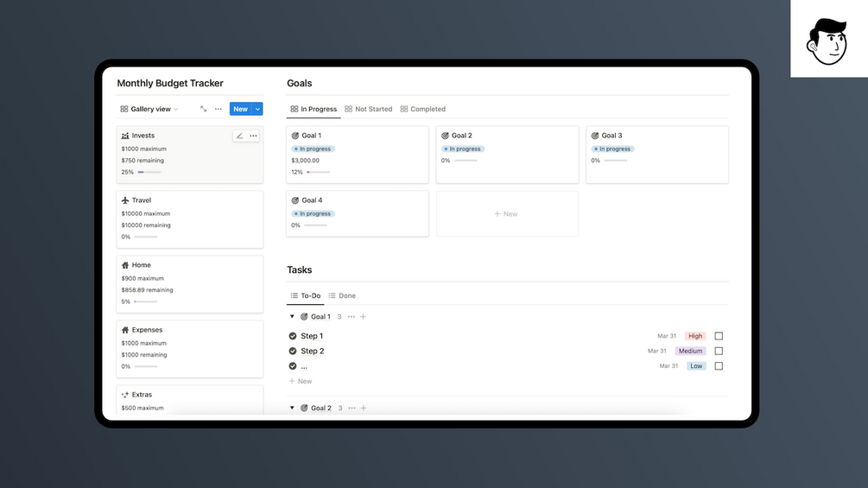Select the To-Do tasks tab

click(x=306, y=295)
